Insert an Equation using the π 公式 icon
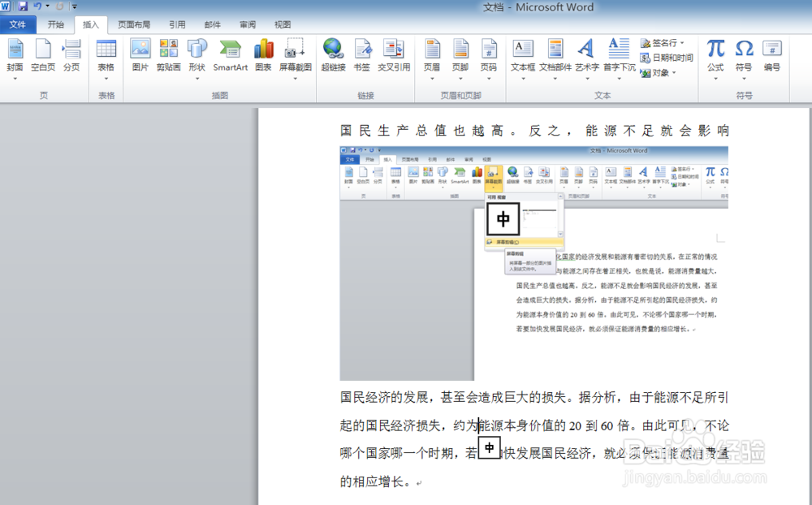Screen dimensions: 812x505 [x=714, y=54]
